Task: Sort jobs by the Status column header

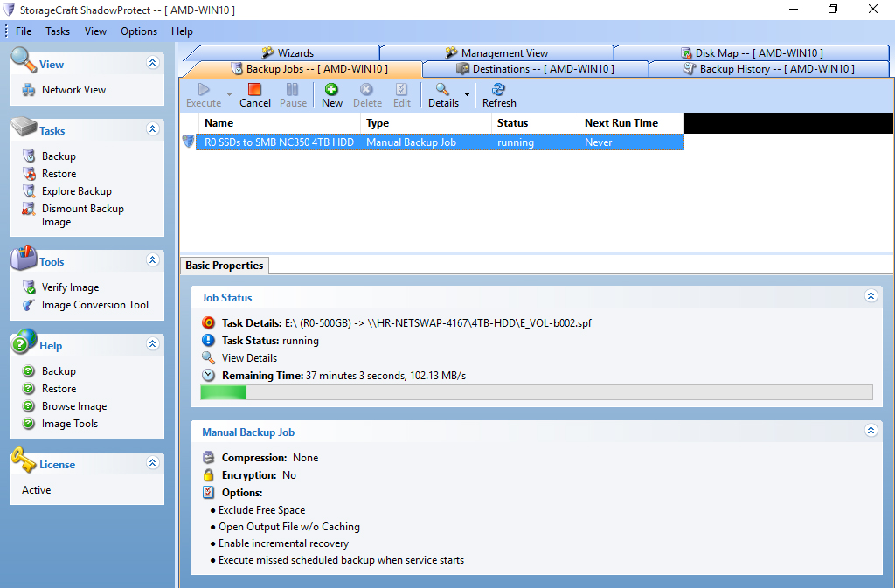Action: 536,123
